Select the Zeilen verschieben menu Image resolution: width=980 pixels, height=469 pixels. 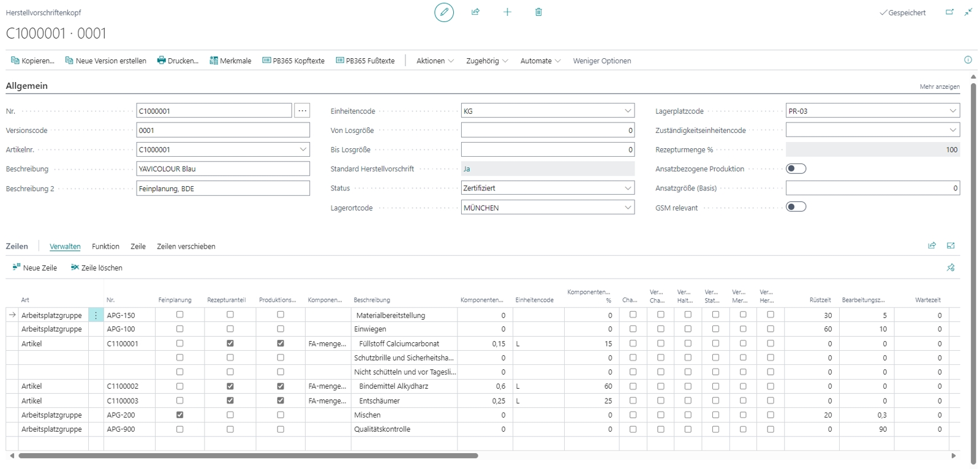(x=186, y=246)
